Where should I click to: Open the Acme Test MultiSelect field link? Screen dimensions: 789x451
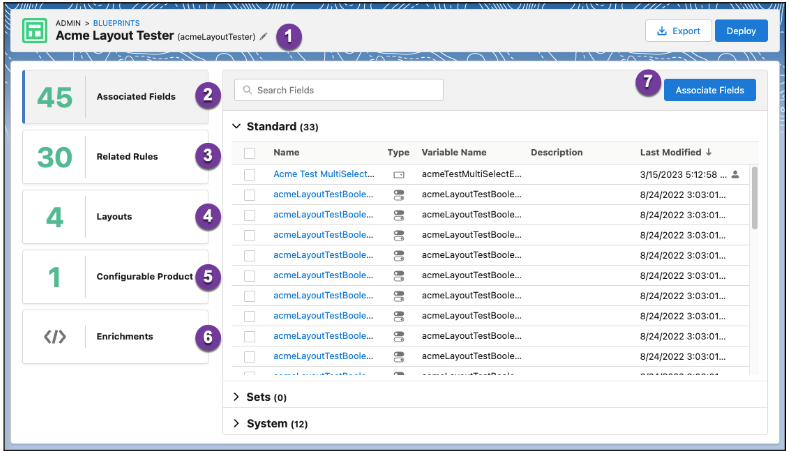tap(324, 174)
